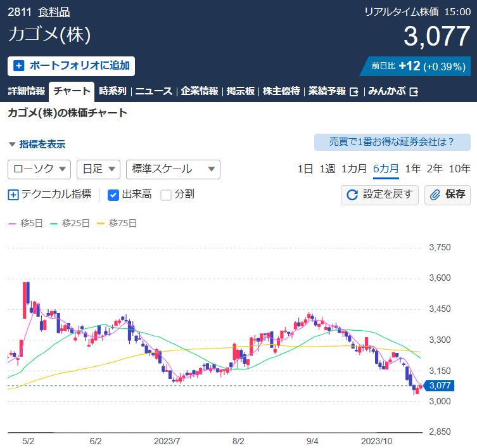Screen dimensions: 477x448
Task: Expand テクニカル指標 options
Action: [x=49, y=195]
